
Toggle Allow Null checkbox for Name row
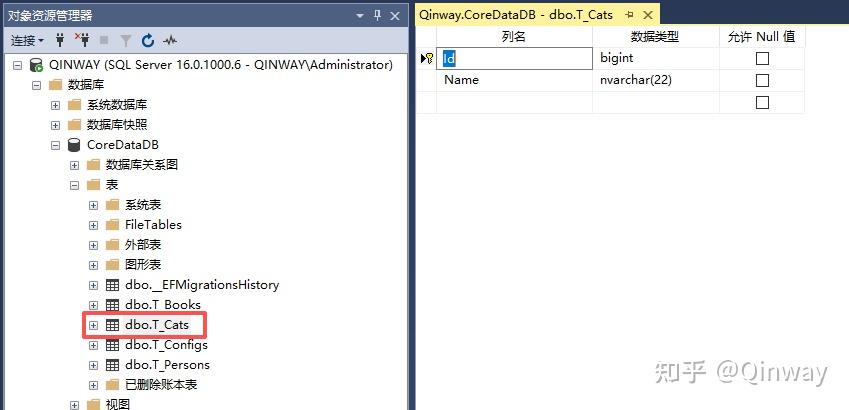[x=762, y=80]
